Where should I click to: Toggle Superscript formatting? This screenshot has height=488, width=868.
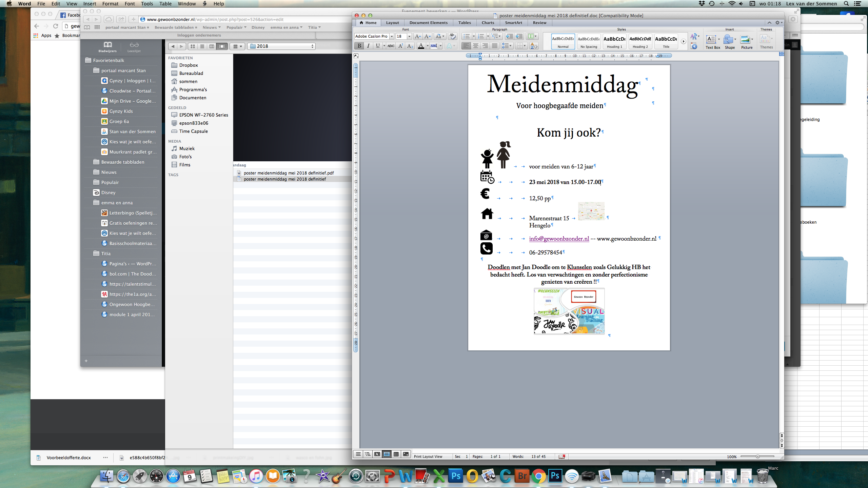pos(400,46)
